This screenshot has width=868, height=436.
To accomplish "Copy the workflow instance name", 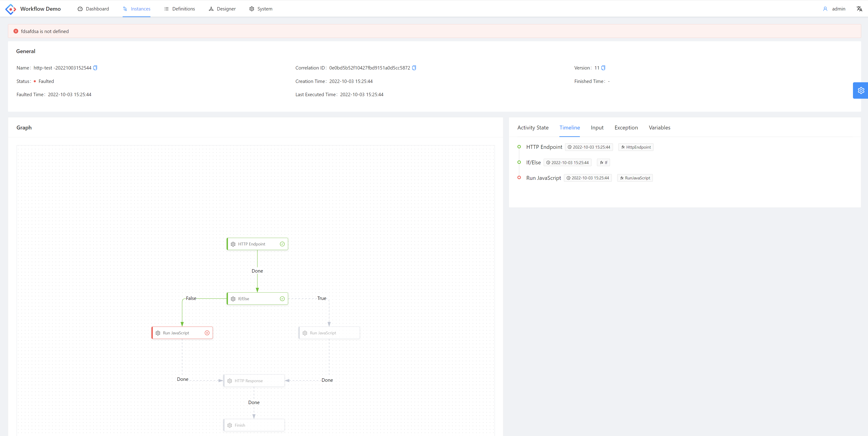I will [95, 68].
